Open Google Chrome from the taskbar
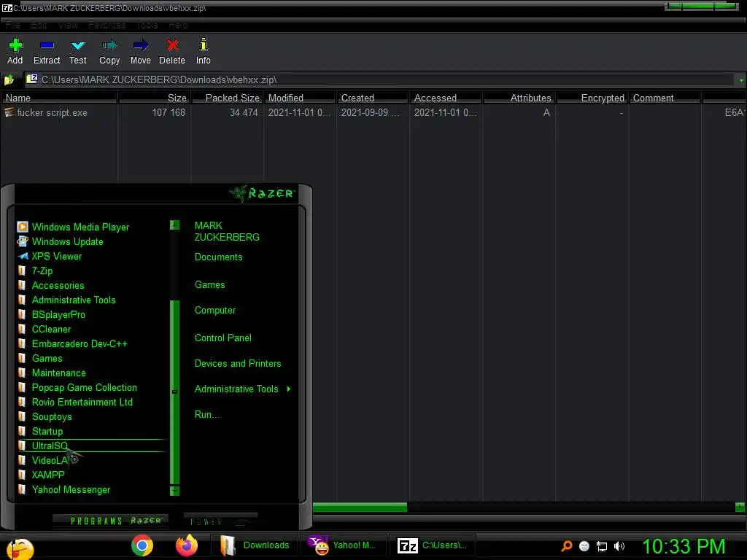 [142, 545]
